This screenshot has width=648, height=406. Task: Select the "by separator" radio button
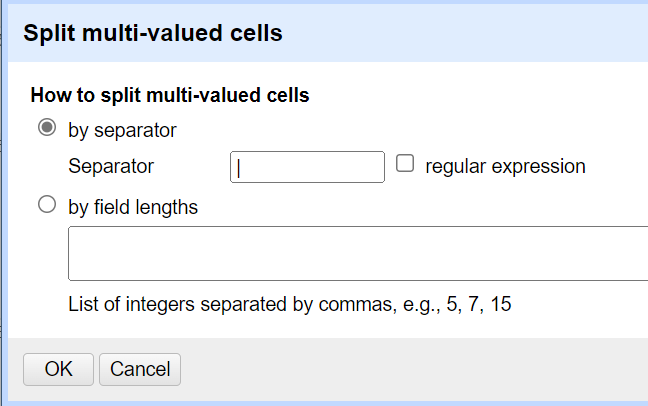(x=46, y=129)
